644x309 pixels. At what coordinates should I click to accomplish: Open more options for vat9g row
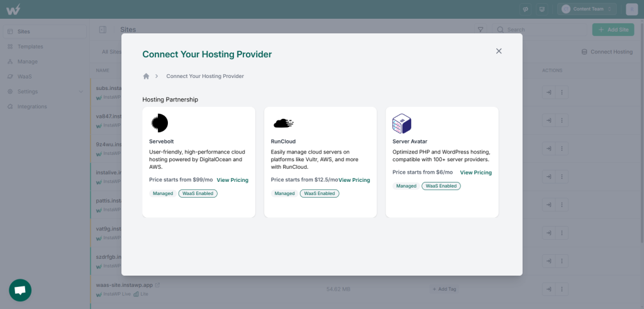click(x=562, y=233)
